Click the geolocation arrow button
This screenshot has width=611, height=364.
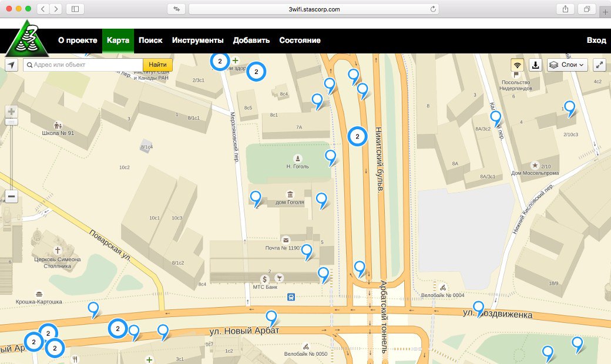pyautogui.click(x=11, y=65)
